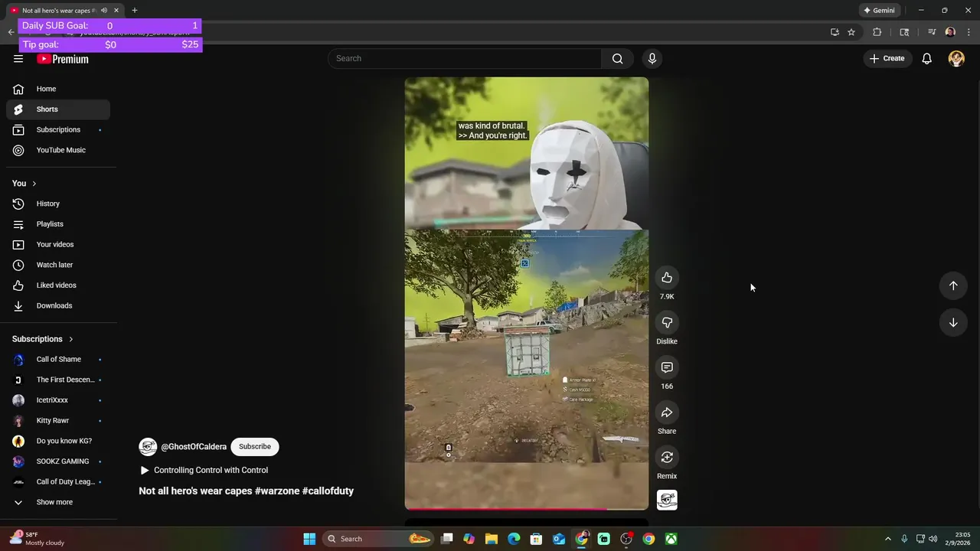Open The First Descendant channel
980x551 pixels.
tap(58, 380)
